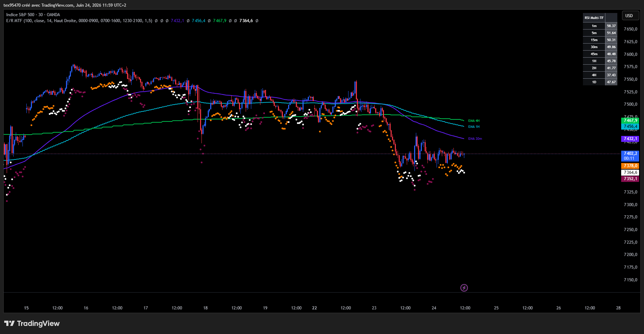644x334 pixels.
Task: Select the purple 7432,1 price label
Action: [630, 139]
